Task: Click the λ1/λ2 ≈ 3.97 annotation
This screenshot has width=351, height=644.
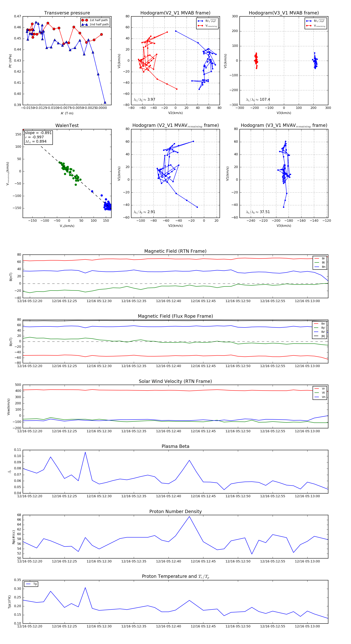Action: click(x=144, y=100)
